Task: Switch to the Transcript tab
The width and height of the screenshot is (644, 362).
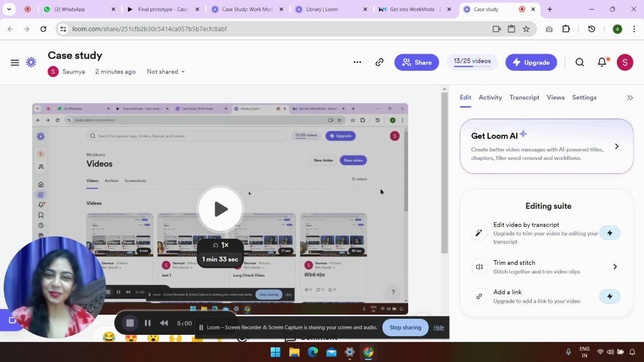Action: [x=524, y=98]
